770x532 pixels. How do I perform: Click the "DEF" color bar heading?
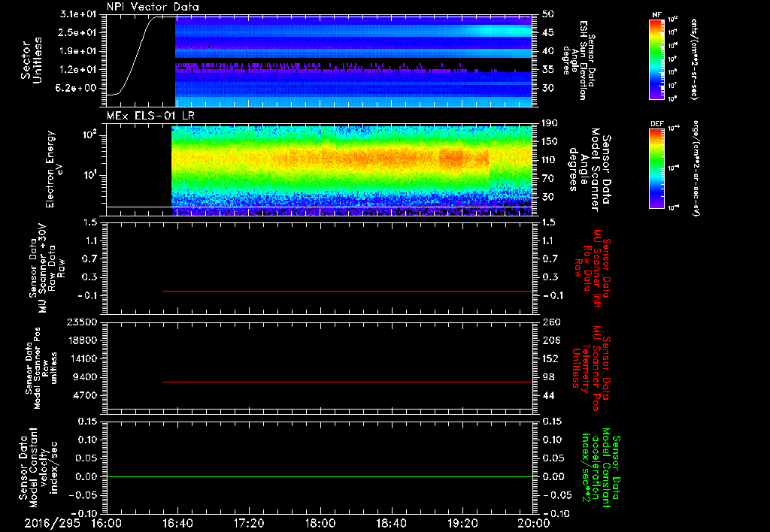tap(656, 124)
